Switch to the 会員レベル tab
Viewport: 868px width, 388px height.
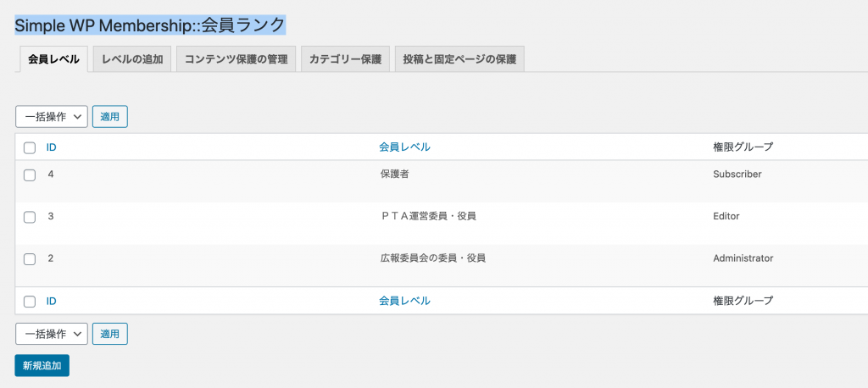(53, 59)
